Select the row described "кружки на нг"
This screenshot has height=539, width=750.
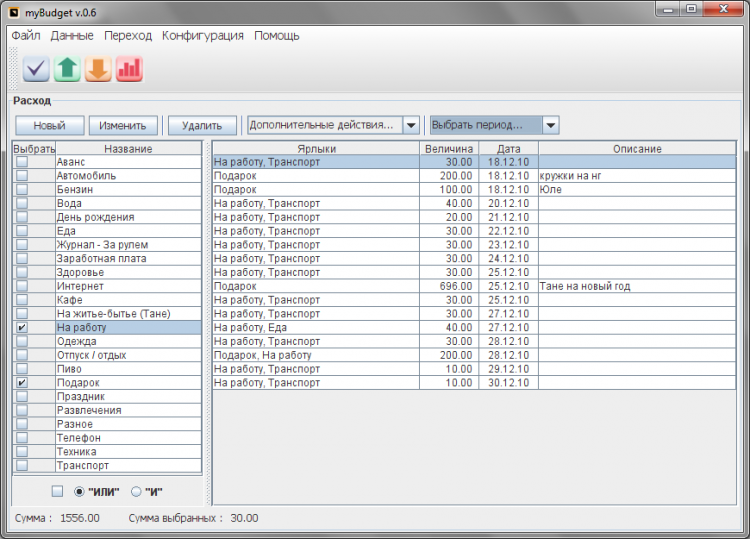(x=474, y=176)
